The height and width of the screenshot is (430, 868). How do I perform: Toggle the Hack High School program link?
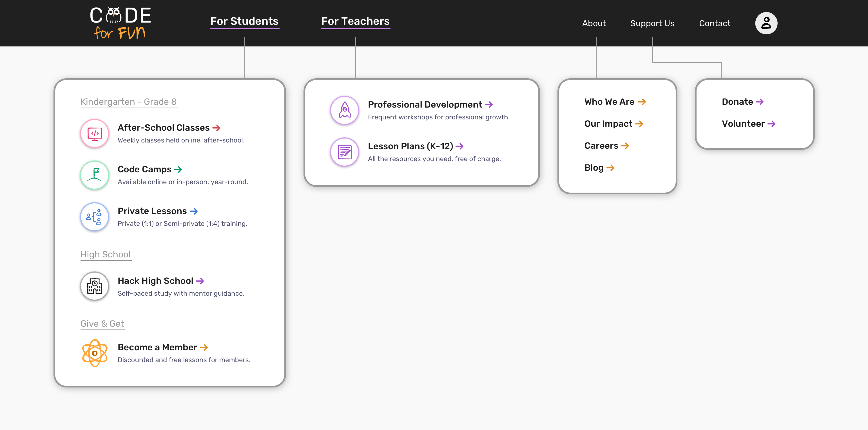(160, 280)
